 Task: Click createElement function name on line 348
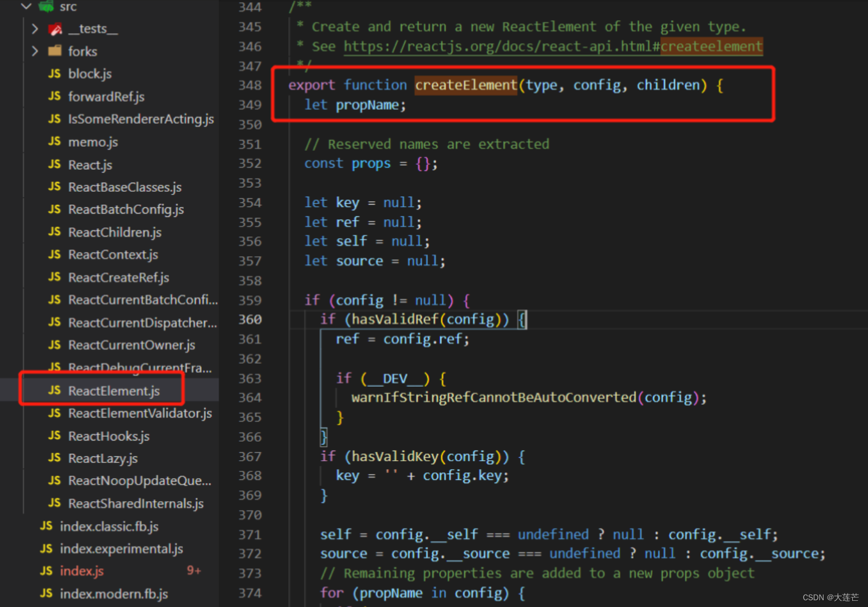(466, 85)
